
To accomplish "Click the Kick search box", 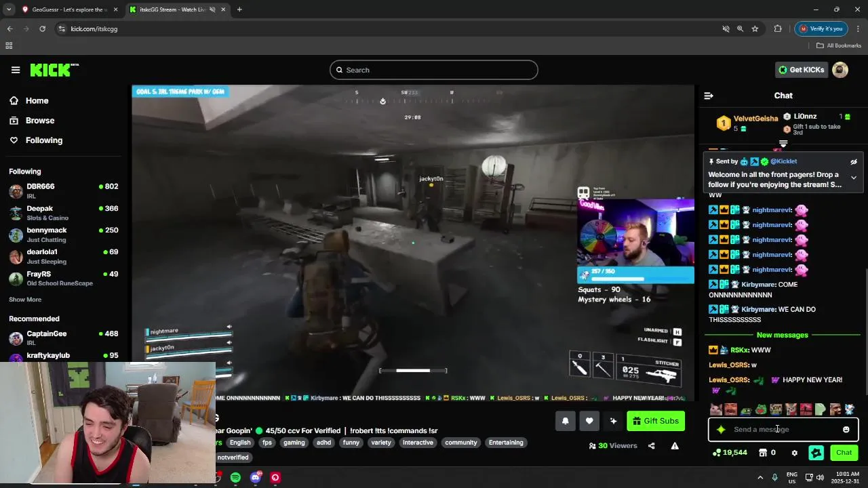I will tap(434, 70).
